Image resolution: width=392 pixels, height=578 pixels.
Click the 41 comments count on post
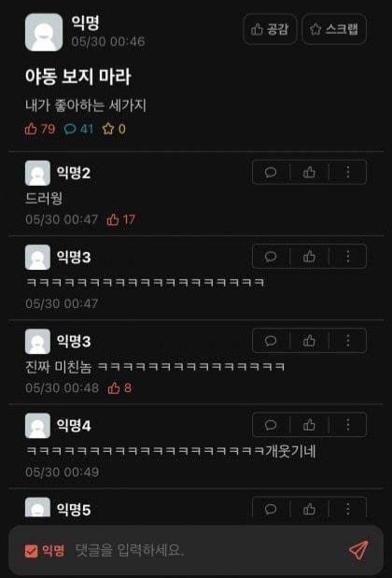point(78,129)
